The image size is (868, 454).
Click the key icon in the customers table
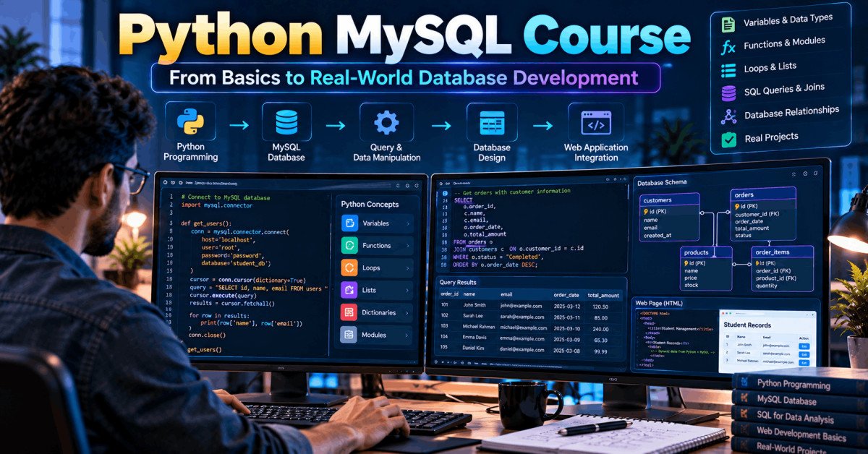[645, 211]
